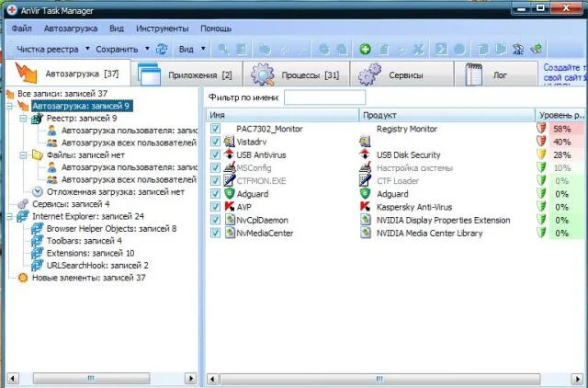This screenshot has height=388, width=588.
Task: Click the clock icon of Отложенная загрузка
Action: pyautogui.click(x=37, y=192)
